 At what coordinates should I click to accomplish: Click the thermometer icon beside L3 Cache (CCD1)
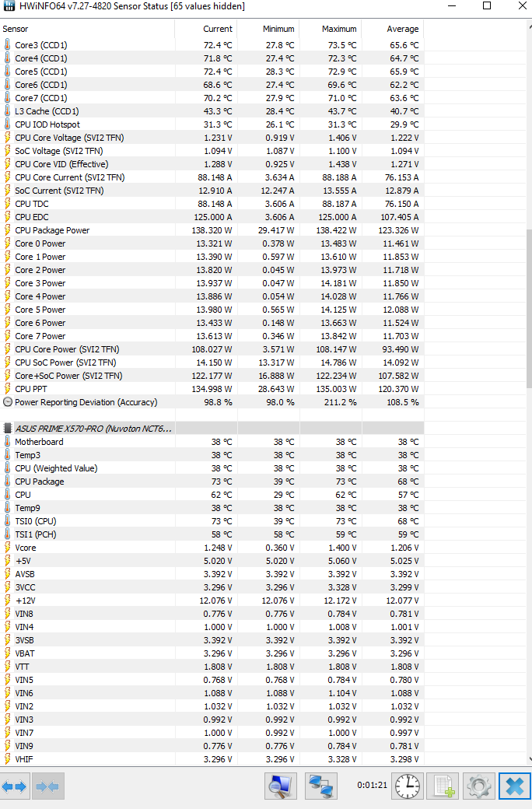pos(7,111)
